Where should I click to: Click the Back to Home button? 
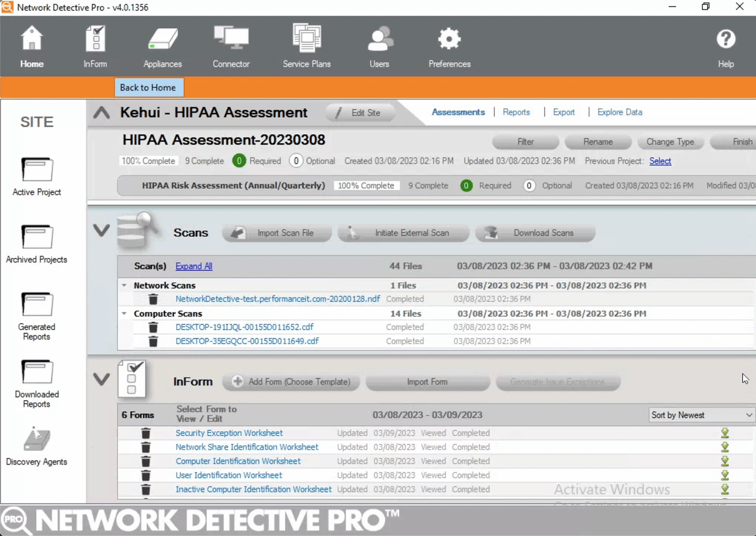pos(149,87)
